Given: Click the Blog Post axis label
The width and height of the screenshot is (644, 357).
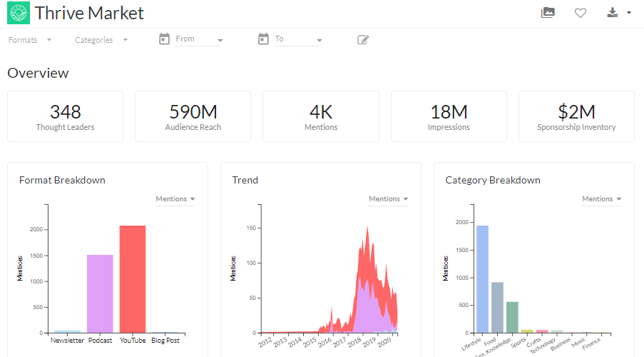Looking at the screenshot, I should (x=165, y=341).
